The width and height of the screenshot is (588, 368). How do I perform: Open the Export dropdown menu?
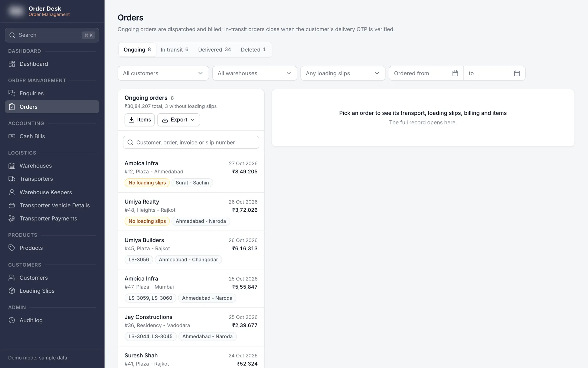[x=178, y=120]
